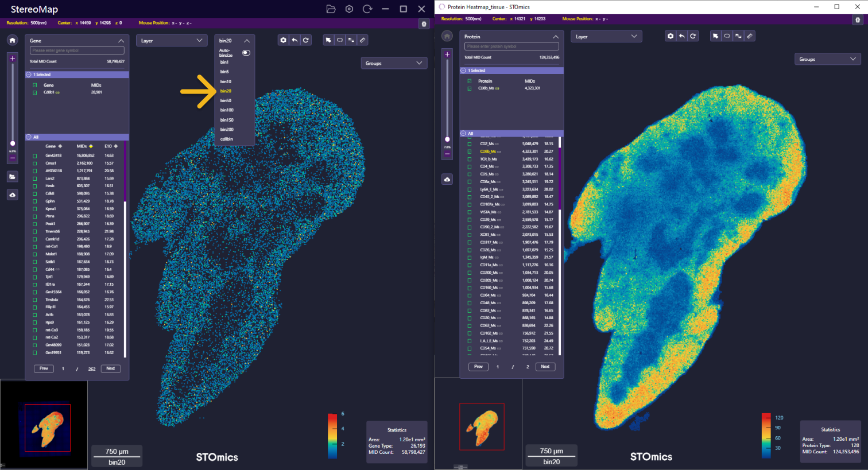The width and height of the screenshot is (868, 470).
Task: Choose cellbin from the bin size list
Action: pos(227,139)
